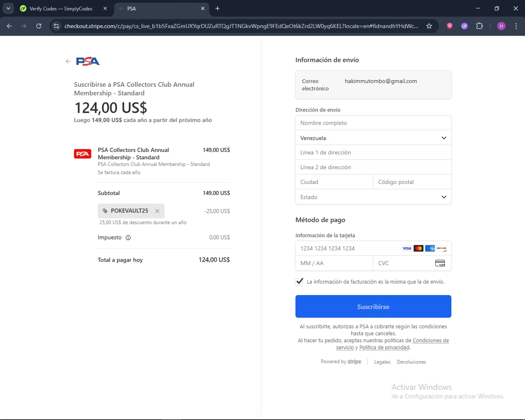Click the 124,00 US$ total a pagar value

pos(214,260)
